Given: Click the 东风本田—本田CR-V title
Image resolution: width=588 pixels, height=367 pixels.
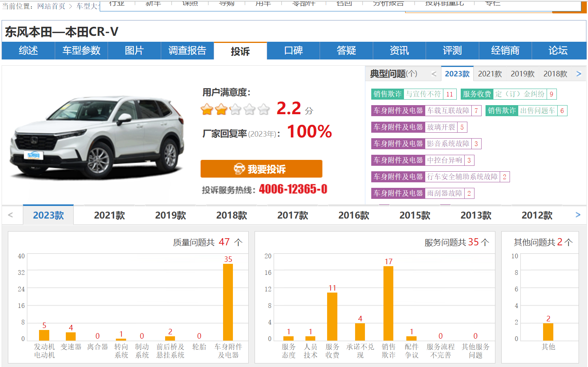Looking at the screenshot, I should pyautogui.click(x=61, y=32).
